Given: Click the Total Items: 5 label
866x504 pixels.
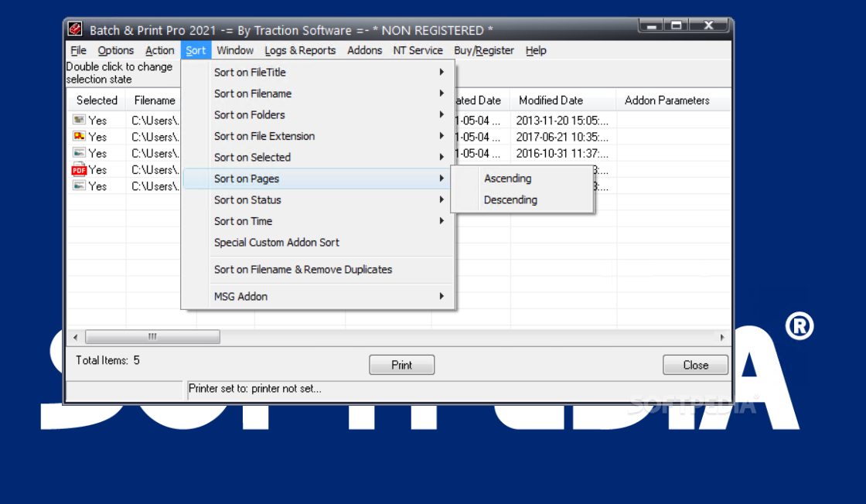Looking at the screenshot, I should tap(107, 360).
